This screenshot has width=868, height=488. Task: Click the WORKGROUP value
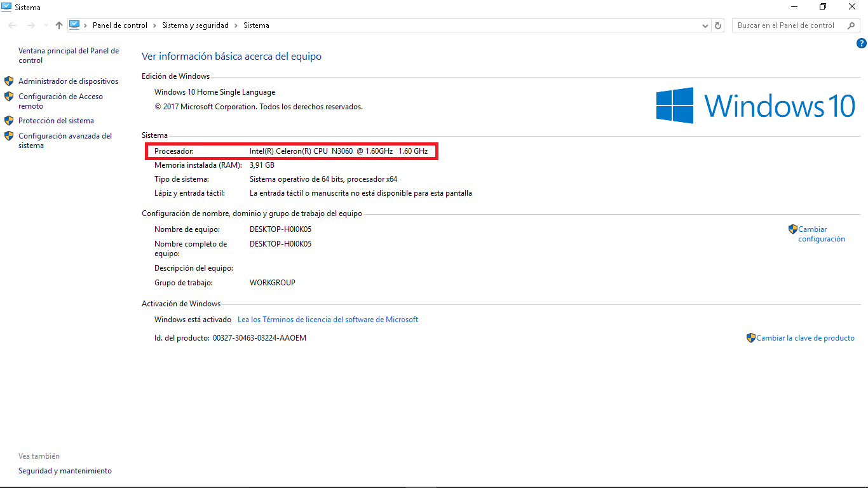pyautogui.click(x=273, y=283)
